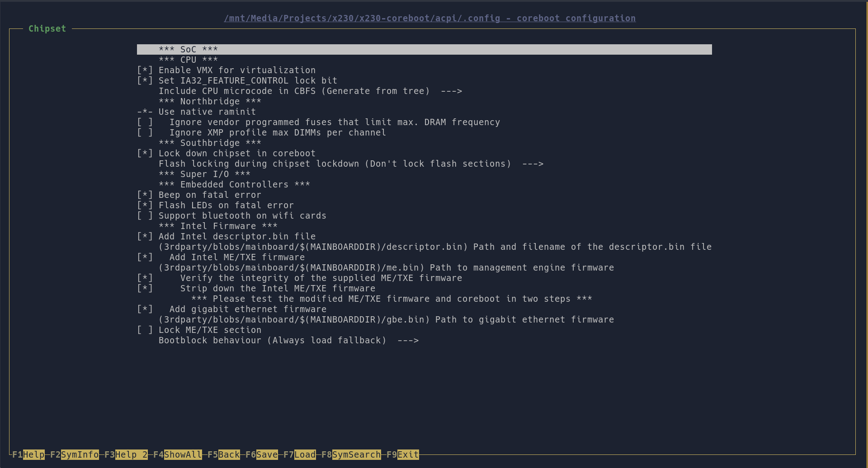Click F2 SymInfo button
The width and height of the screenshot is (868, 468).
tap(75, 454)
